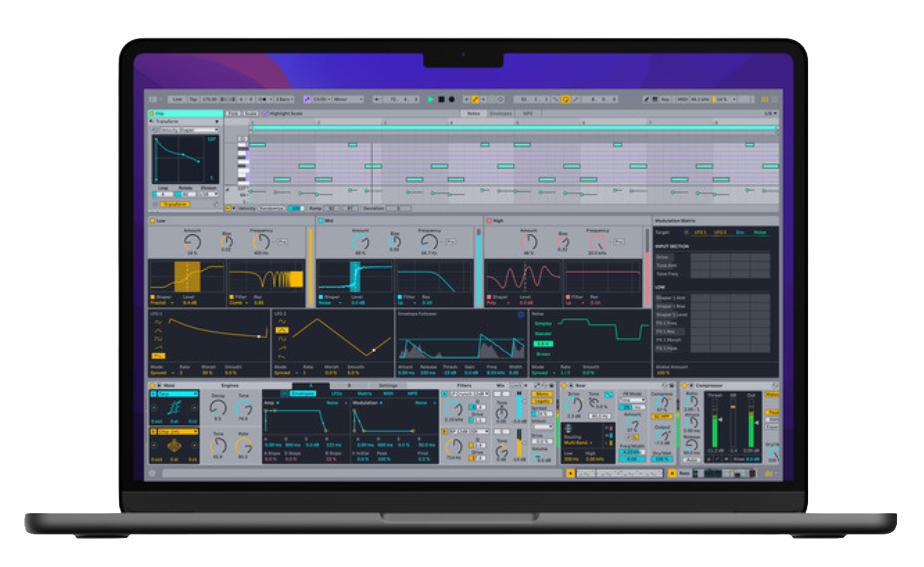
Task: Click the Key mapping button
Action: coord(665,100)
